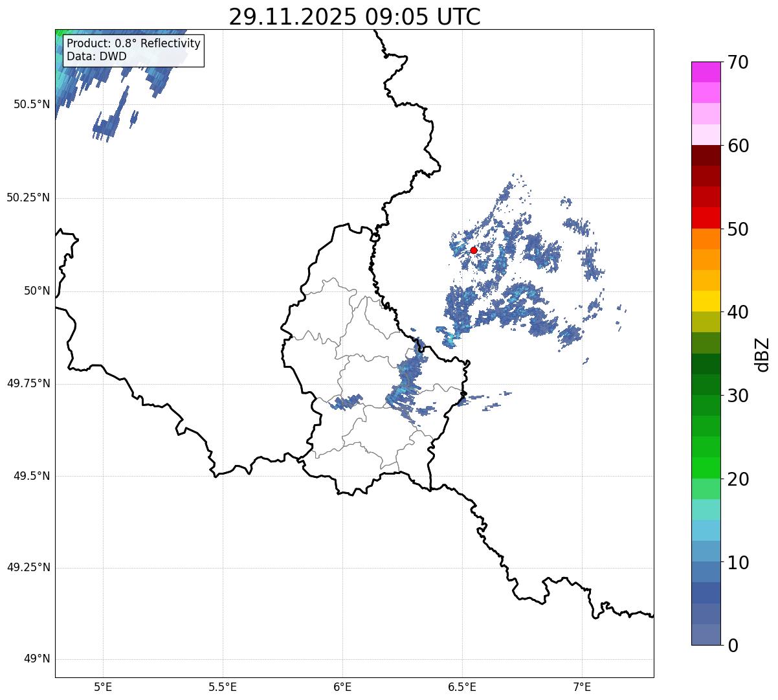Click the latitude label 49.25°N

[28, 568]
